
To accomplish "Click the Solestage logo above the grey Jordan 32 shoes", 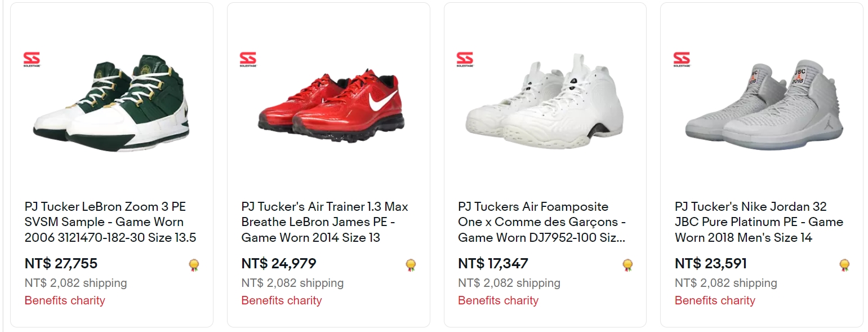I will (682, 59).
